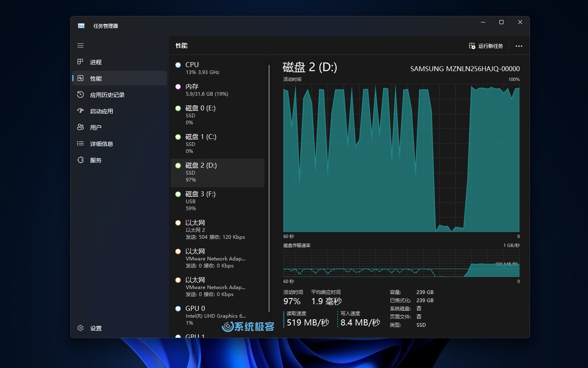Go to 启动应用 page
Screen dimensions: 588x368
[x=120, y=111]
